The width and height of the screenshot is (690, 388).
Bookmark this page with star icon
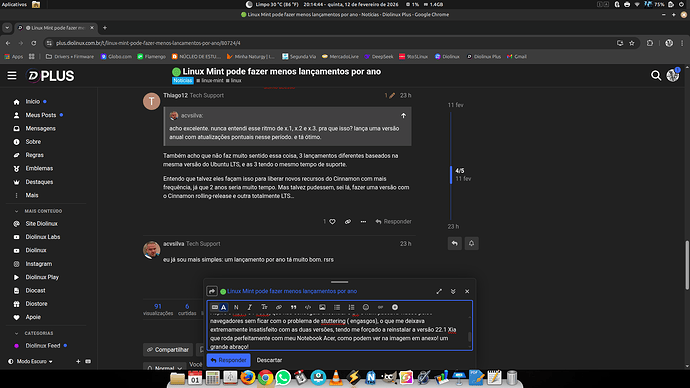point(632,43)
